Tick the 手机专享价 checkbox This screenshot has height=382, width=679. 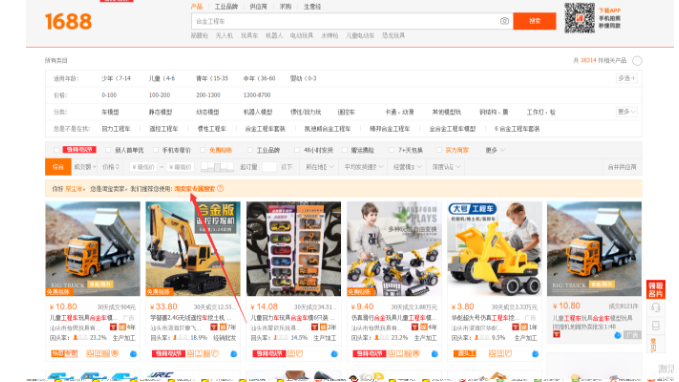tap(156, 150)
